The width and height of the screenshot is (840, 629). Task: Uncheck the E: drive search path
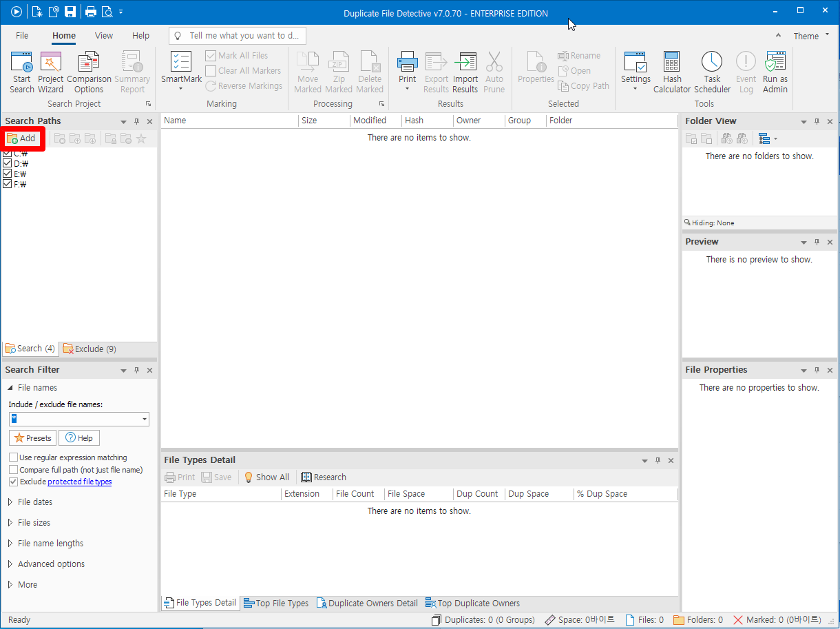click(7, 174)
